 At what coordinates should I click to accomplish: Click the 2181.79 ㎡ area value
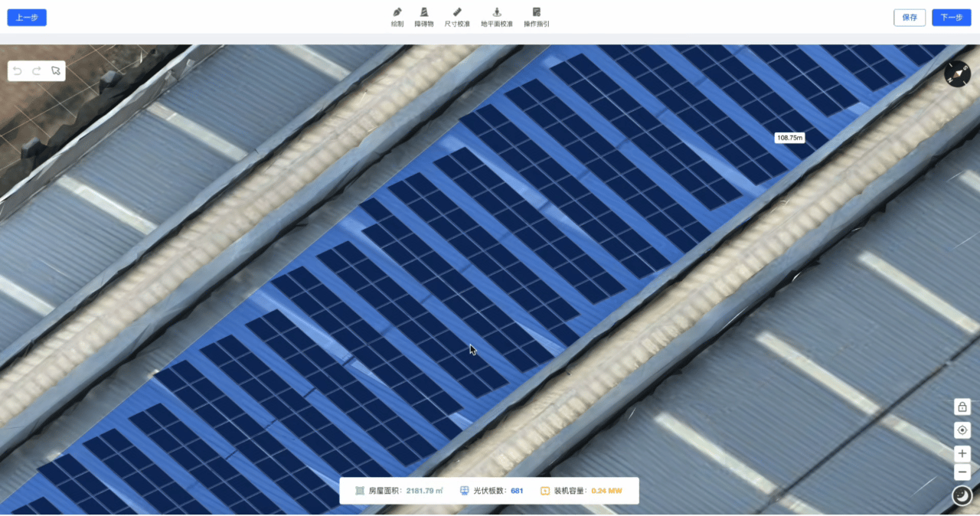click(x=425, y=491)
